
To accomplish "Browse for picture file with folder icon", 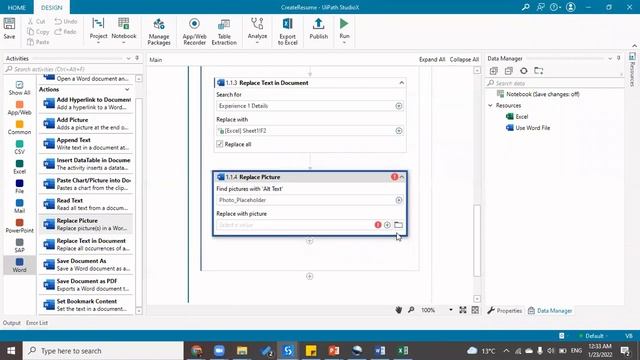I will click(x=398, y=225).
